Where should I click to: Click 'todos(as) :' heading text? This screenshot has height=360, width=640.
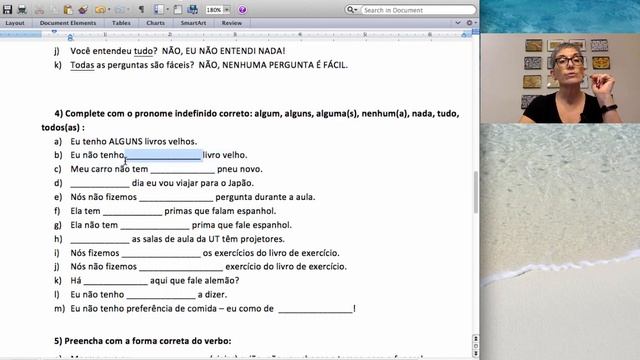[63, 127]
